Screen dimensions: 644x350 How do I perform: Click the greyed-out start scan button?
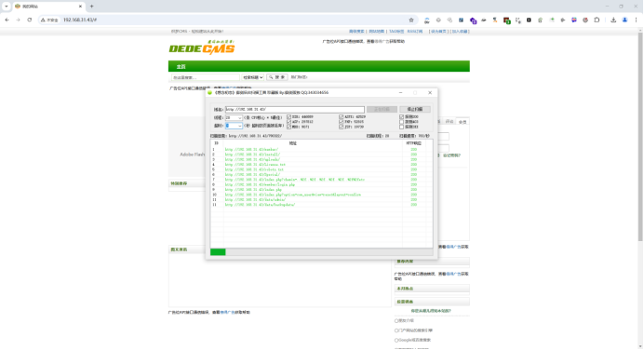coord(382,109)
